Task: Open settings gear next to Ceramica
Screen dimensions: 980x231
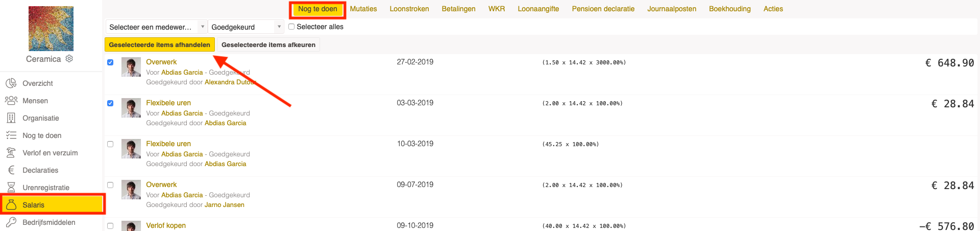Action: 69,59
